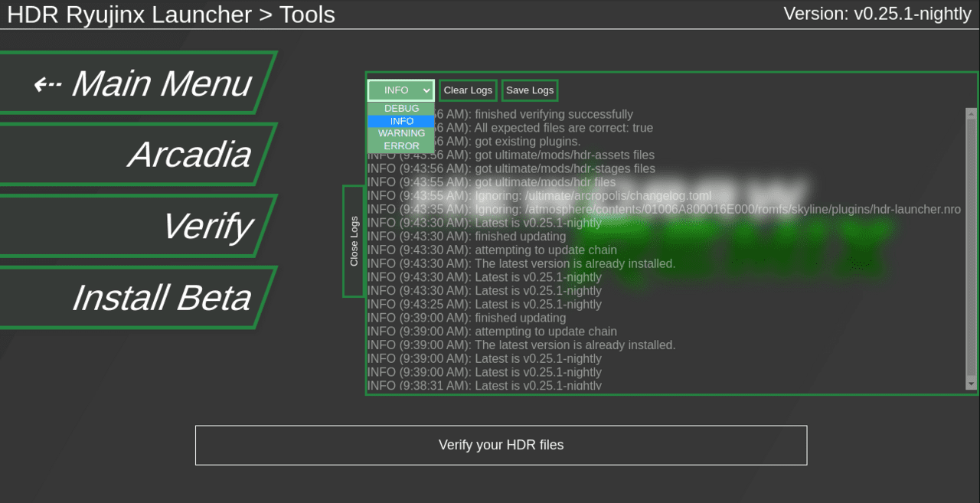Screen dimensions: 980x503
Task: Click the 9:43:30 AM 'already installed' log line
Action: (521, 263)
